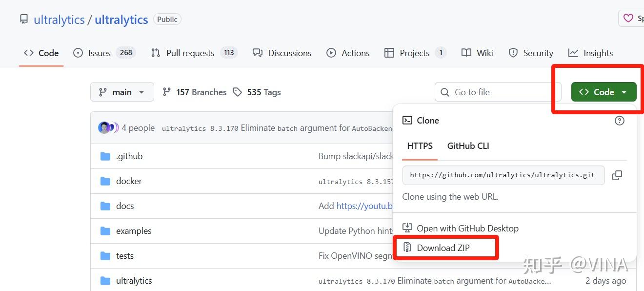The width and height of the screenshot is (644, 291).
Task: Open the Actions tab
Action: pos(355,53)
